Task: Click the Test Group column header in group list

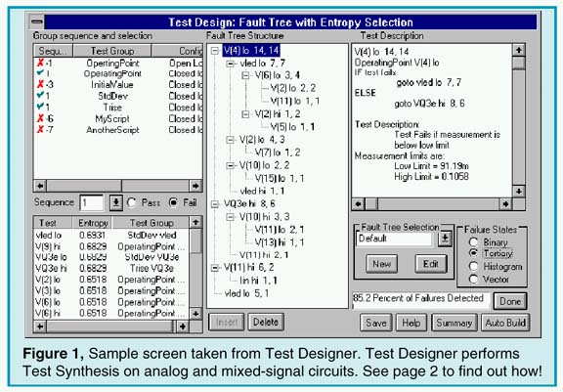Action: [112, 51]
